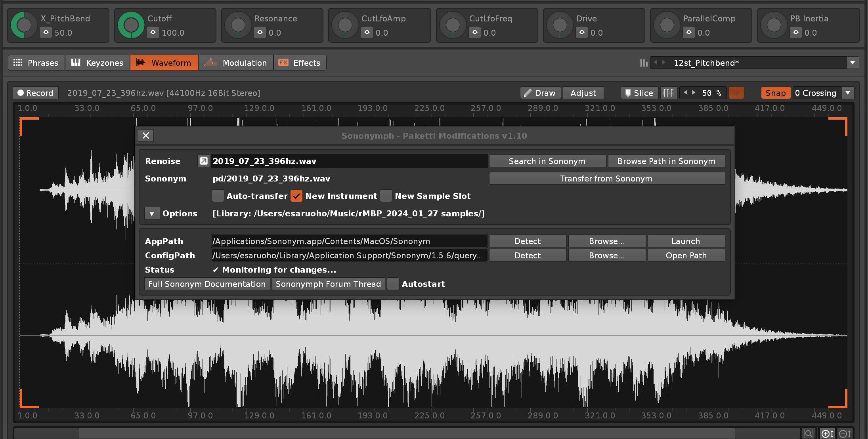
Task: Enable the Autostart checkbox
Action: (x=393, y=284)
